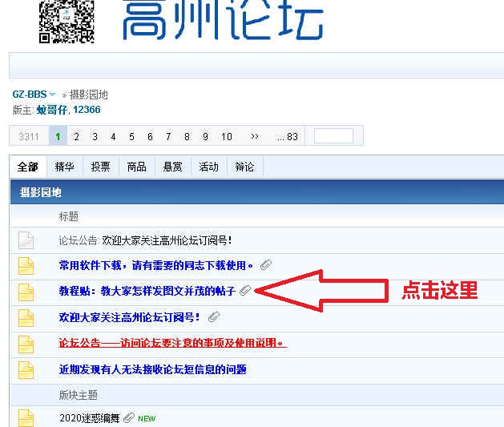Open the 辩论 tab
Image resolution: width=504 pixels, height=427 pixels.
(244, 167)
